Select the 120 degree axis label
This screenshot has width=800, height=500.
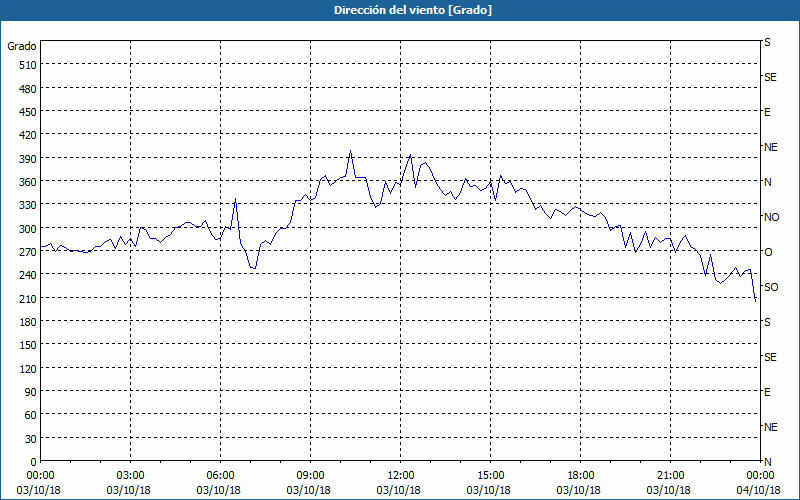click(28, 368)
